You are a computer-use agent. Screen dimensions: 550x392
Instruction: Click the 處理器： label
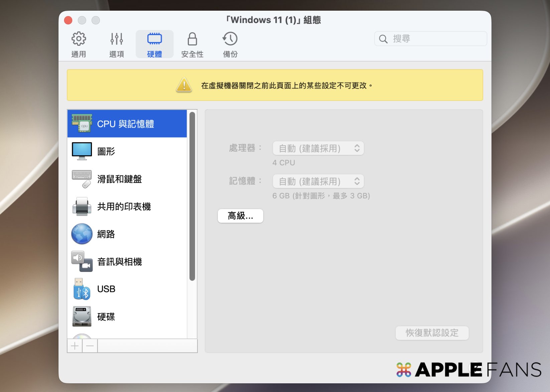pyautogui.click(x=245, y=148)
